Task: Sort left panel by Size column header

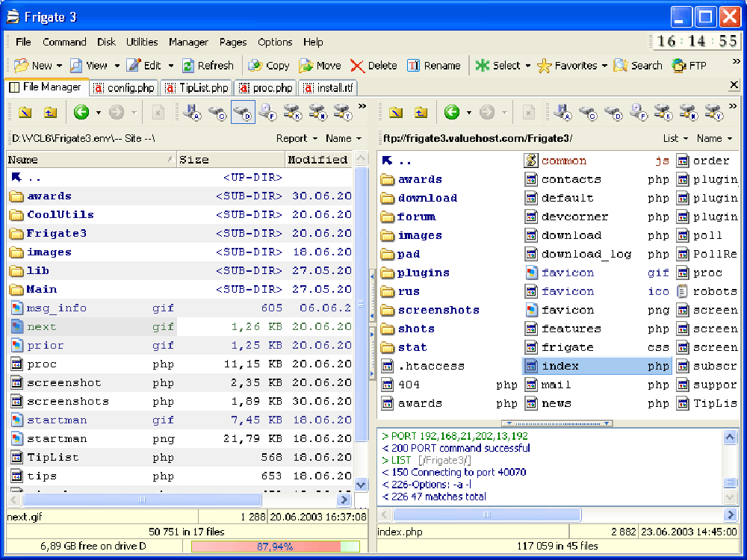Action: pos(231,160)
